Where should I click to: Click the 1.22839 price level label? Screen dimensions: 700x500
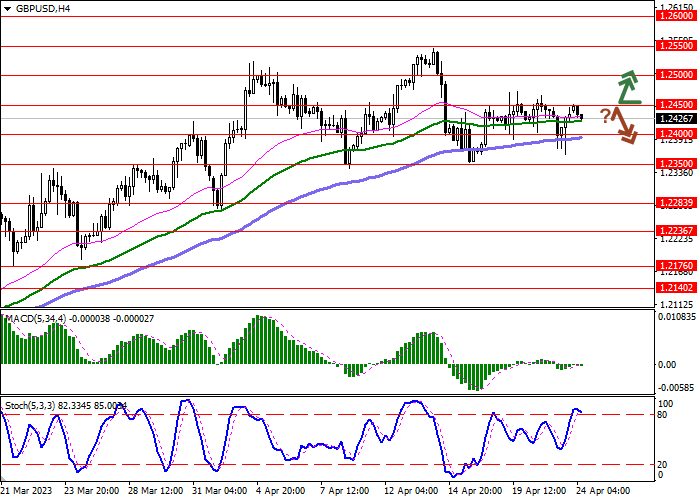(x=676, y=202)
